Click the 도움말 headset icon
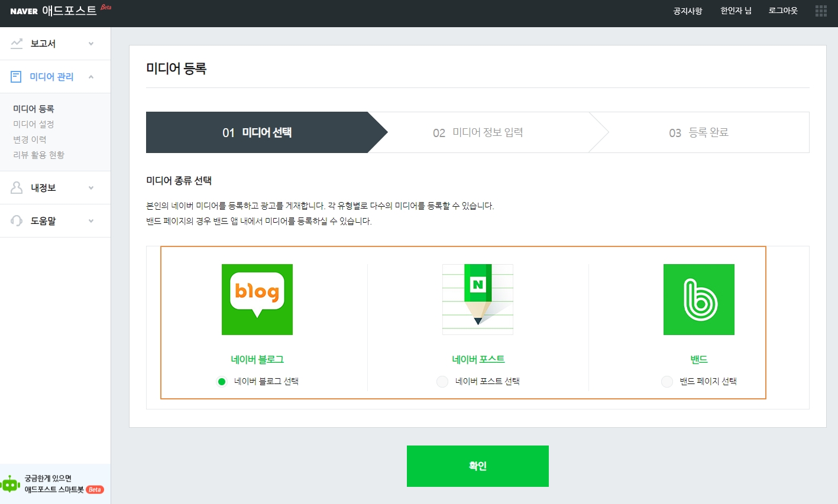This screenshot has width=838, height=504. click(17, 220)
